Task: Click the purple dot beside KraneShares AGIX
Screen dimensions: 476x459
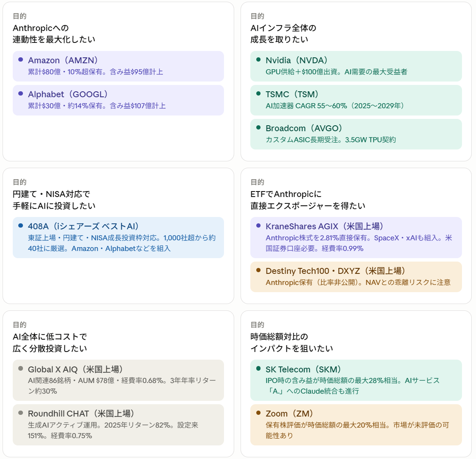Action: coord(258,226)
